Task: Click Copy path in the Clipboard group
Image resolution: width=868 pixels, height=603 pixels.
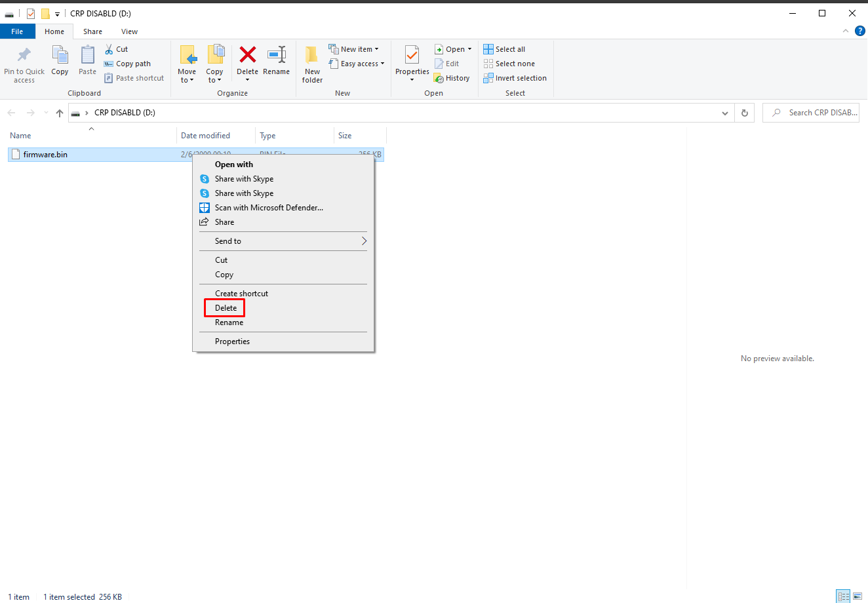Action: 128,64
